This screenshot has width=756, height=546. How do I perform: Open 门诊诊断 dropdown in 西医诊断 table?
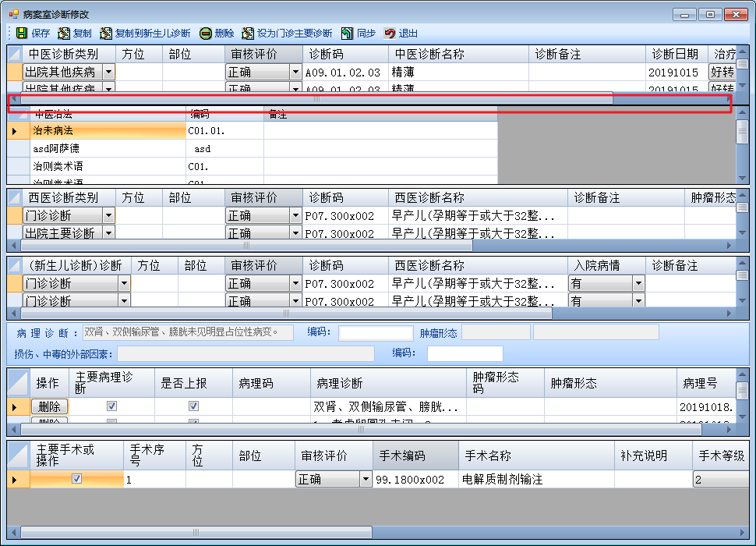[x=109, y=215]
